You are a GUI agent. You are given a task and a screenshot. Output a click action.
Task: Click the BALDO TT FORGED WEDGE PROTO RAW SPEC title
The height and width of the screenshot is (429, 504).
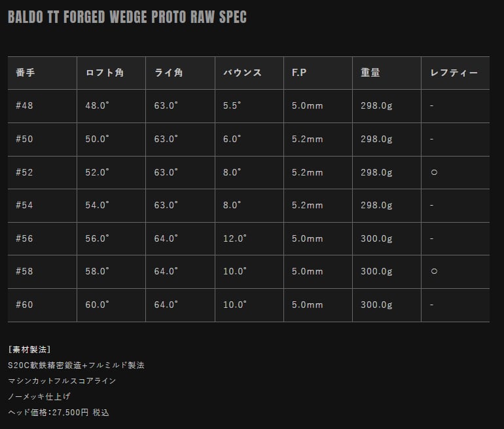tap(127, 18)
